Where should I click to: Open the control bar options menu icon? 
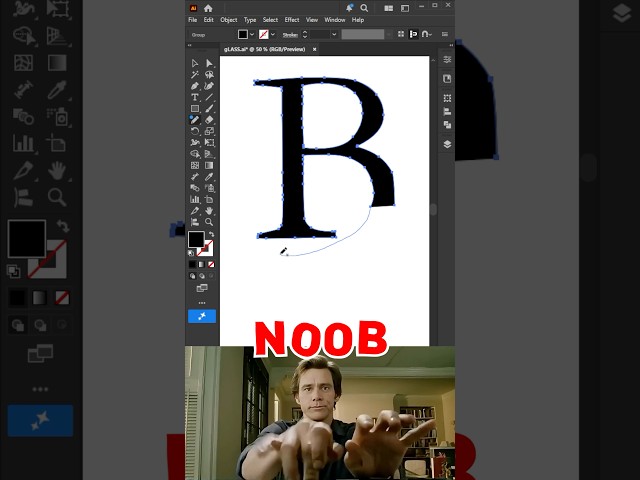445,35
